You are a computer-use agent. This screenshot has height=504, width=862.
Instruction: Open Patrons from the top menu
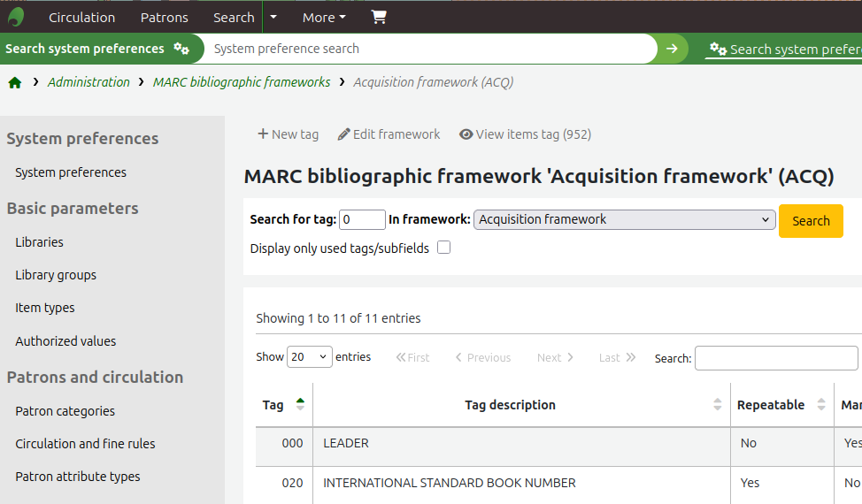tap(164, 17)
